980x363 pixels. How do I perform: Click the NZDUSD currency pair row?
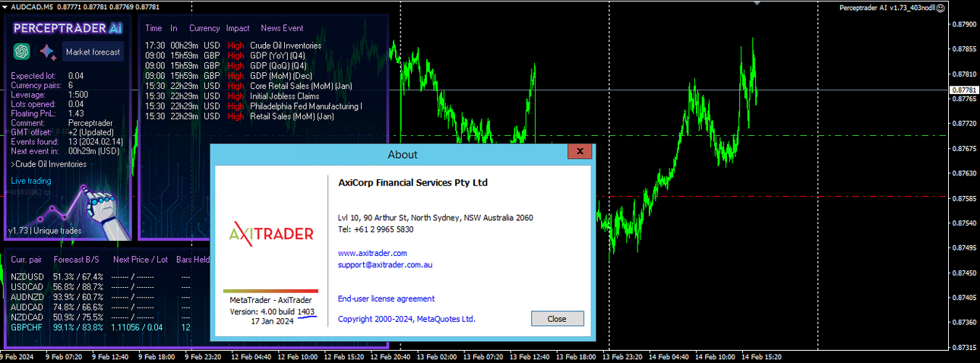(101, 276)
